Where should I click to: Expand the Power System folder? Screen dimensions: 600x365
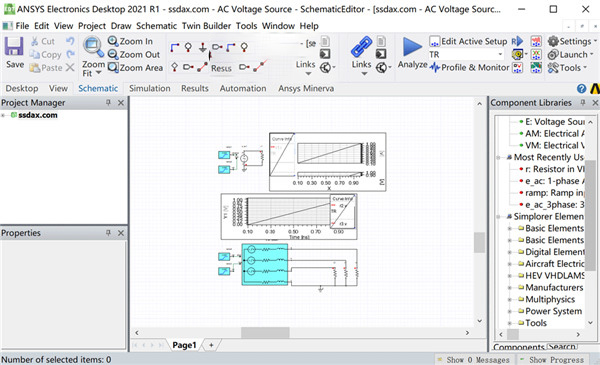(510, 311)
